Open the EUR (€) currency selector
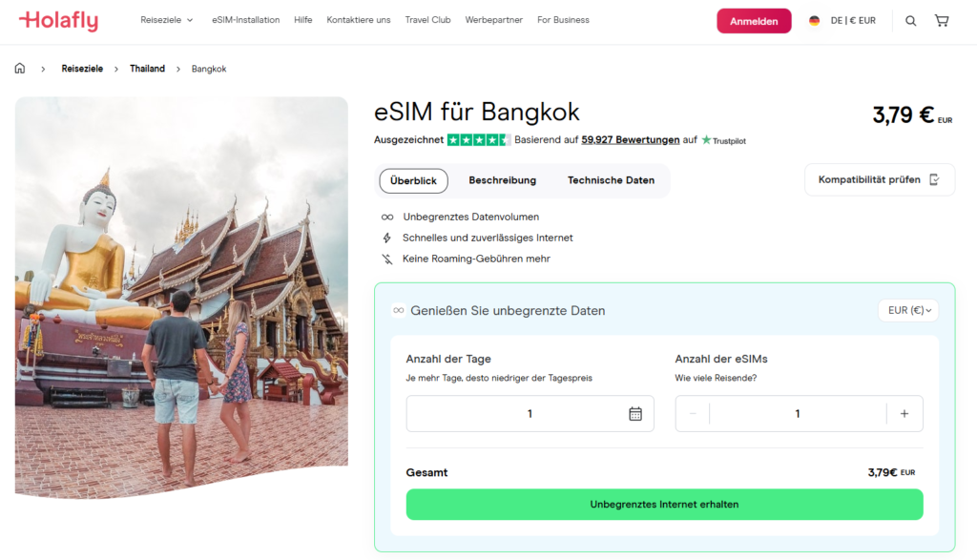 click(x=908, y=310)
